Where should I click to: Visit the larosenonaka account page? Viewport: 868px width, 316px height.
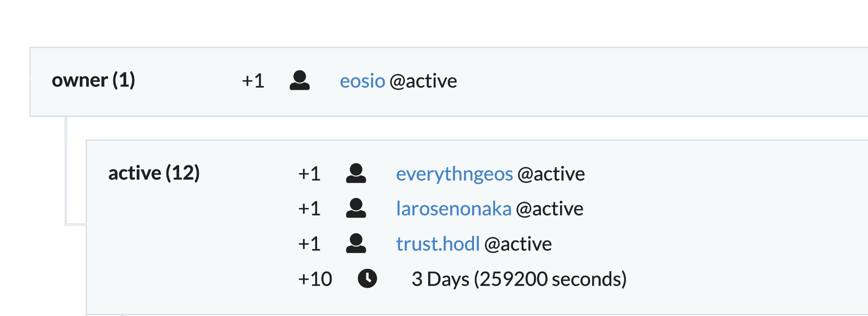(453, 209)
